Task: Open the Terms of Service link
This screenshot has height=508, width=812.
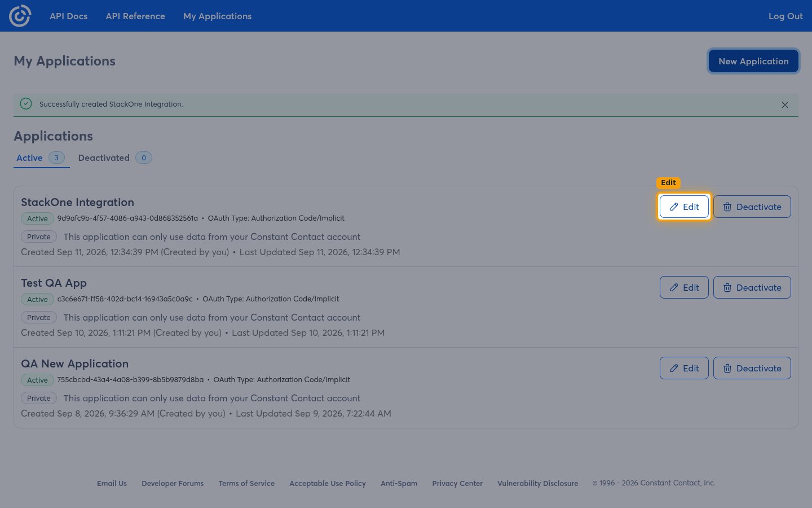Action: click(246, 483)
